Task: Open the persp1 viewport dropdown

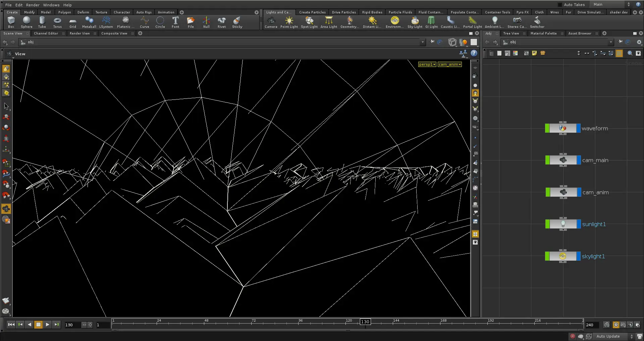Action: (x=427, y=64)
